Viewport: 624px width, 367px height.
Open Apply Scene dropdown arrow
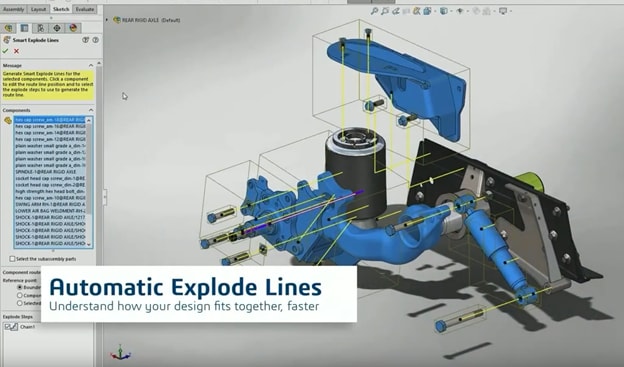pos(494,11)
